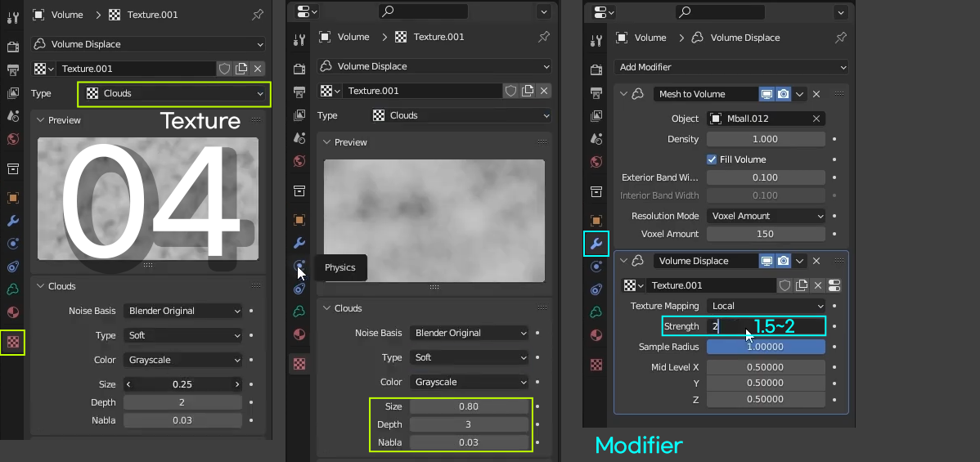980x462 pixels.
Task: Open Texture checker tab in middle panel
Action: 299,364
